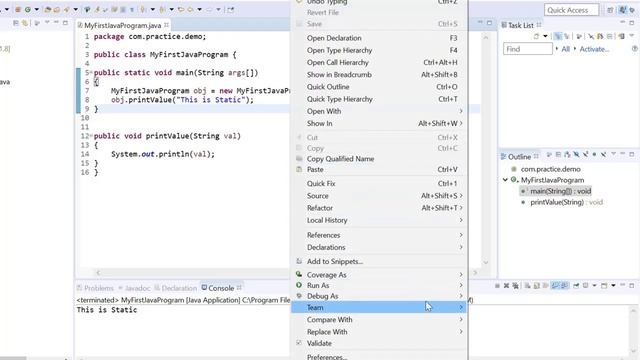Toggle Scroll Lock in Console toolbar

536,286
